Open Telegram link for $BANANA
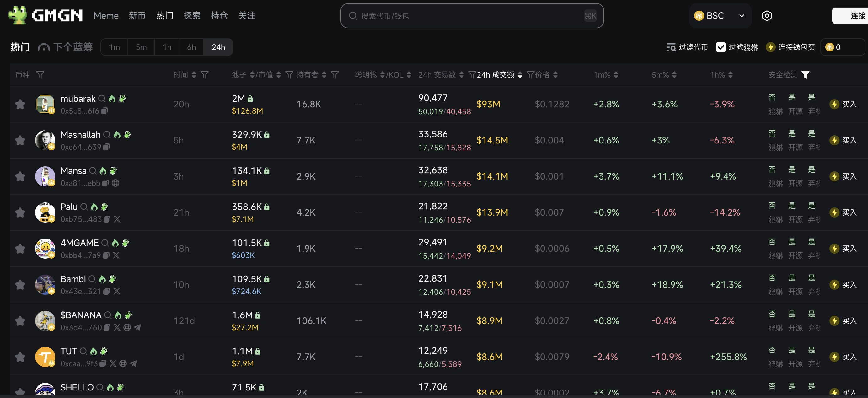Viewport: 868px width, 398px height. pyautogui.click(x=137, y=327)
